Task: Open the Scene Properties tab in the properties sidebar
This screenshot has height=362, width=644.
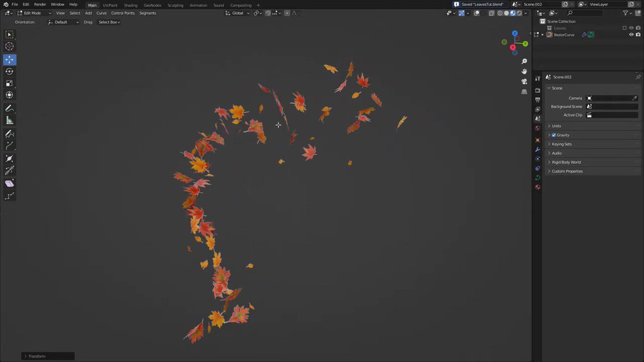Action: pyautogui.click(x=538, y=119)
